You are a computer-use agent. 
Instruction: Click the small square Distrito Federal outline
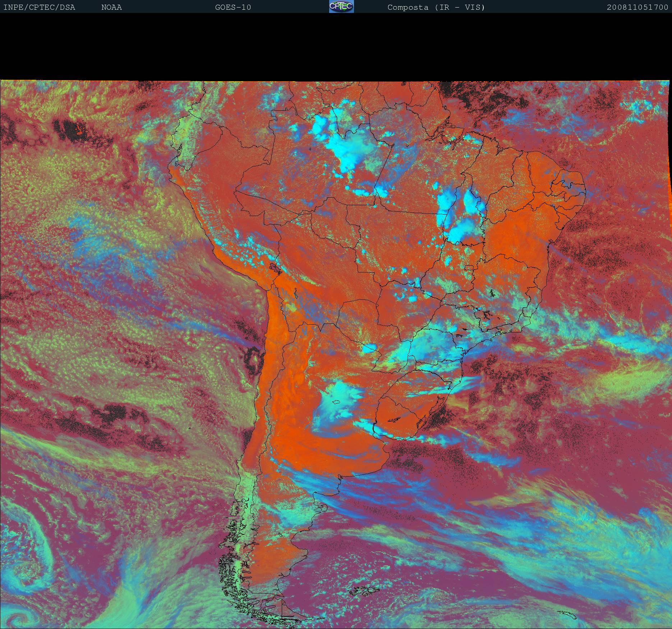[469, 267]
